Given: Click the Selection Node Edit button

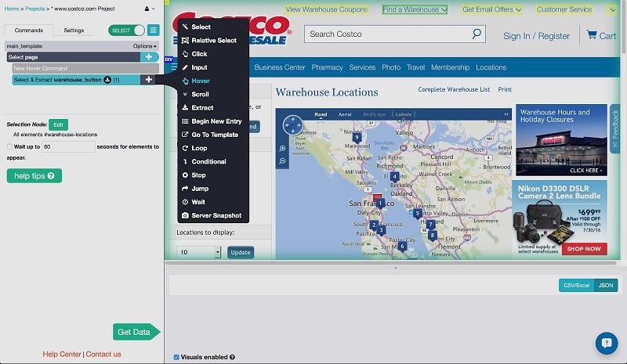Looking at the screenshot, I should coord(58,124).
